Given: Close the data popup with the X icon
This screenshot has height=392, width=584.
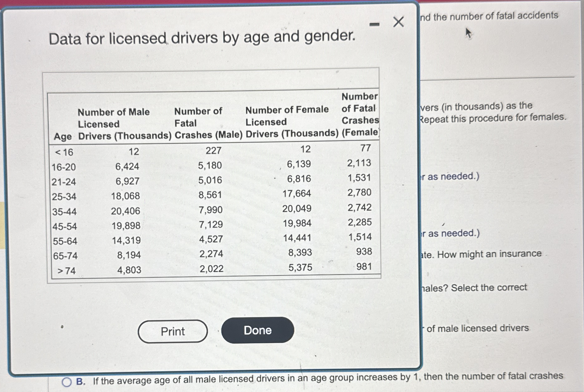Looking at the screenshot, I should tap(398, 22).
